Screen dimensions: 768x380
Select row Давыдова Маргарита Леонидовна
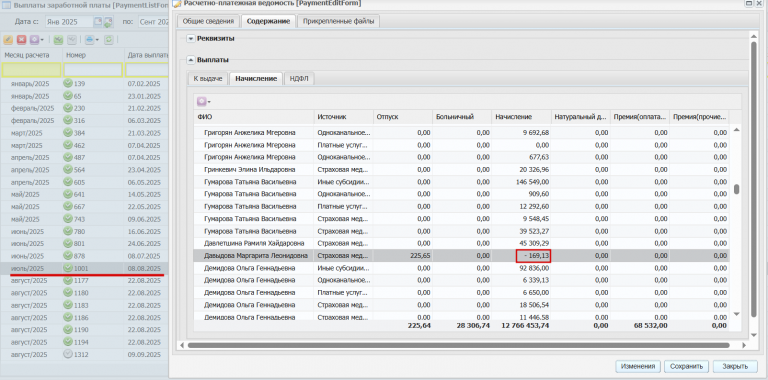(x=461, y=256)
